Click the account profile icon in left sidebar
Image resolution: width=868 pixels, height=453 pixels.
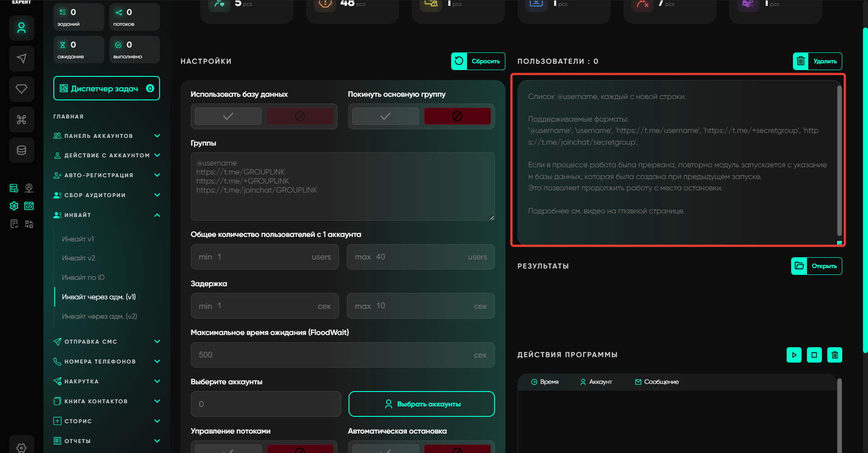coord(21,28)
